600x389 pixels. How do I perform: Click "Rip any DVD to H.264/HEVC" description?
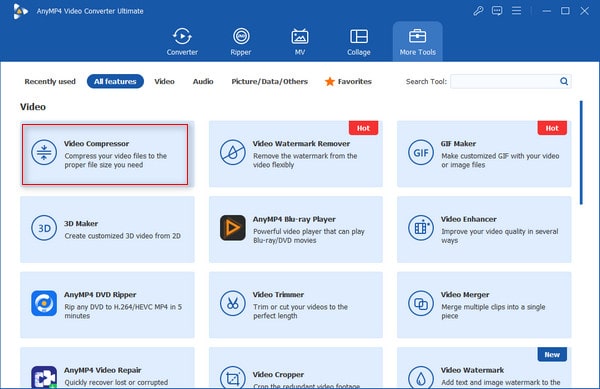[x=123, y=311]
